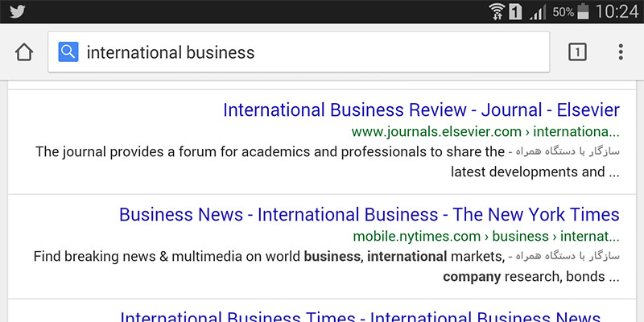644x322 pixels.
Task: Tap the Twitter notification icon in status bar
Action: coord(17,11)
